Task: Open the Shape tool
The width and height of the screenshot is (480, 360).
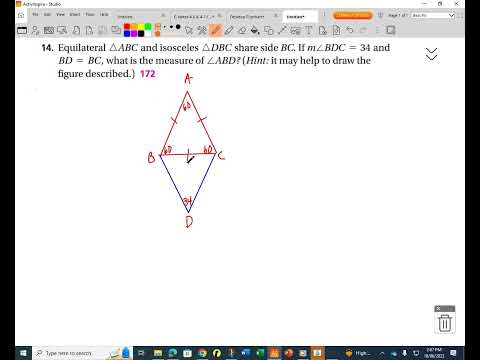Action: [x=268, y=31]
